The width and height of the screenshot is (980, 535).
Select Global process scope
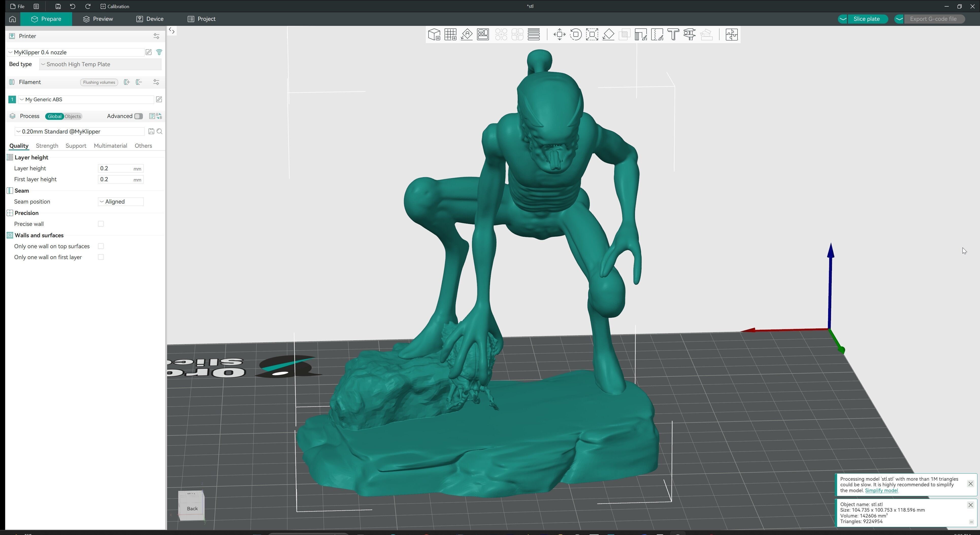(x=54, y=116)
